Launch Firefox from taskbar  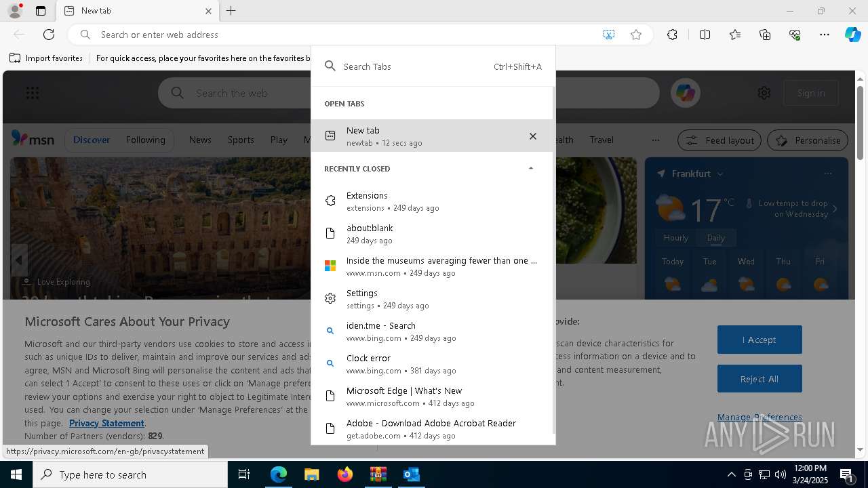pyautogui.click(x=345, y=474)
